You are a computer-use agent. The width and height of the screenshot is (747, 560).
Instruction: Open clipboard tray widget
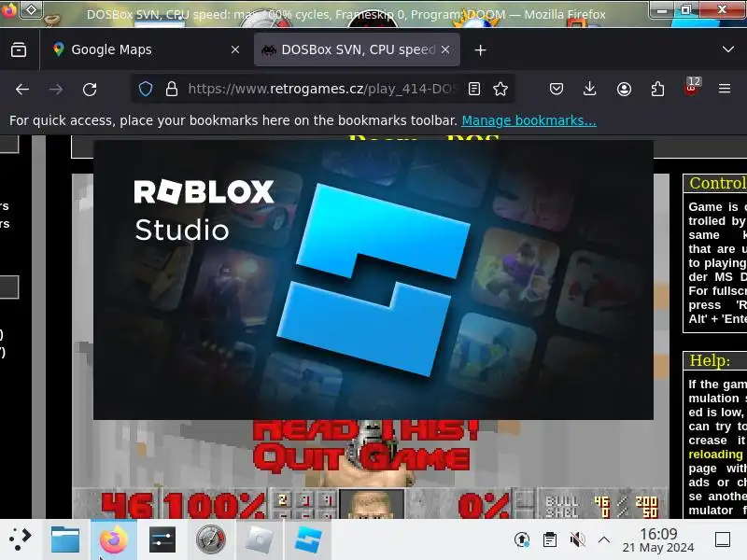pos(550,539)
